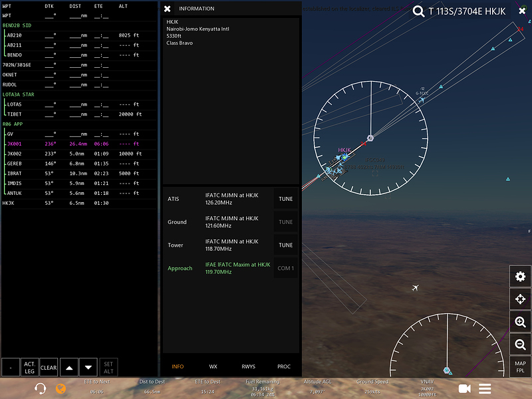
Task: Select waypoint JK002 in flight plan
Action: [79, 154]
